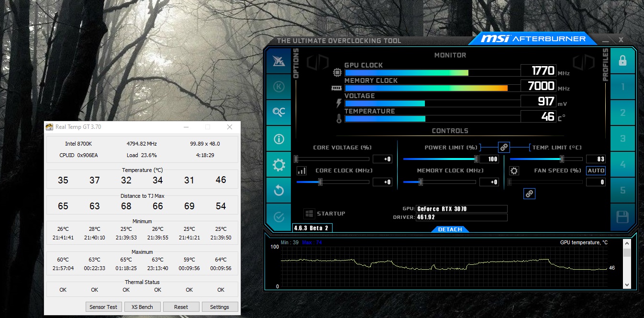Open voltage/frequency curve editor bars icon
Image resolution: width=644 pixels, height=318 pixels.
coord(301,170)
